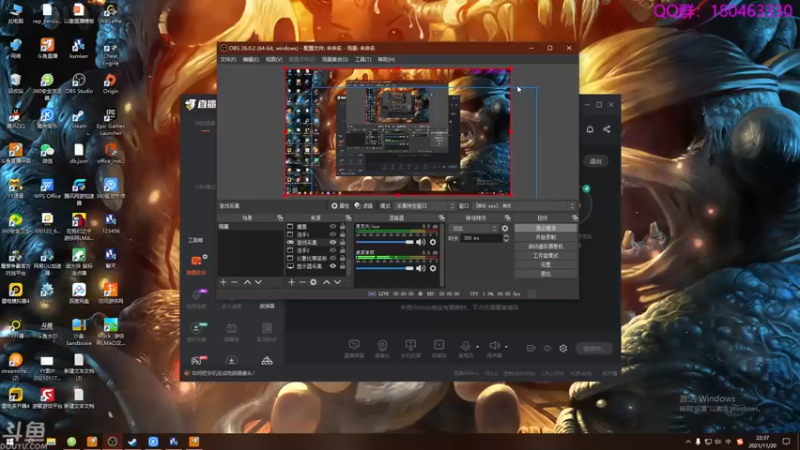
Task: Click multimedia icon in Douyu toolbar
Action: coord(439,345)
